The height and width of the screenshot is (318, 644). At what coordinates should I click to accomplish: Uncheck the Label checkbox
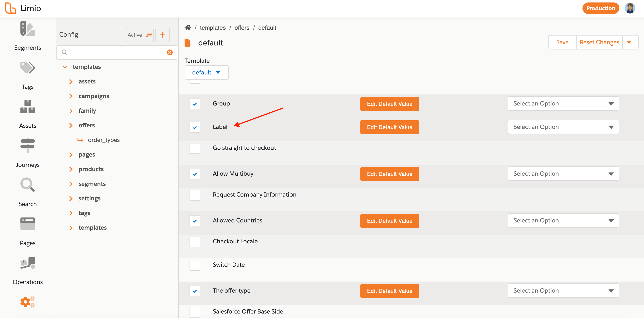click(x=195, y=128)
